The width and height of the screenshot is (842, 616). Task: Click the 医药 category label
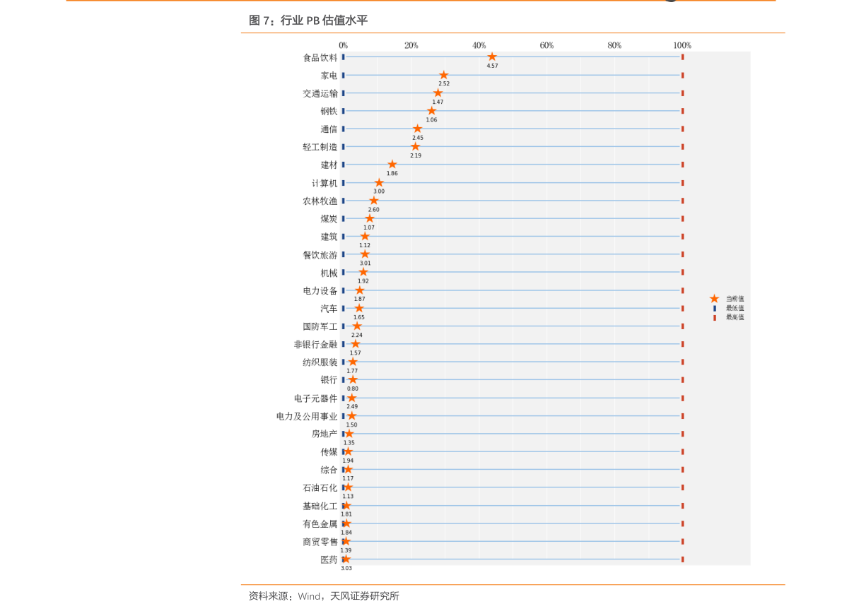pos(329,559)
